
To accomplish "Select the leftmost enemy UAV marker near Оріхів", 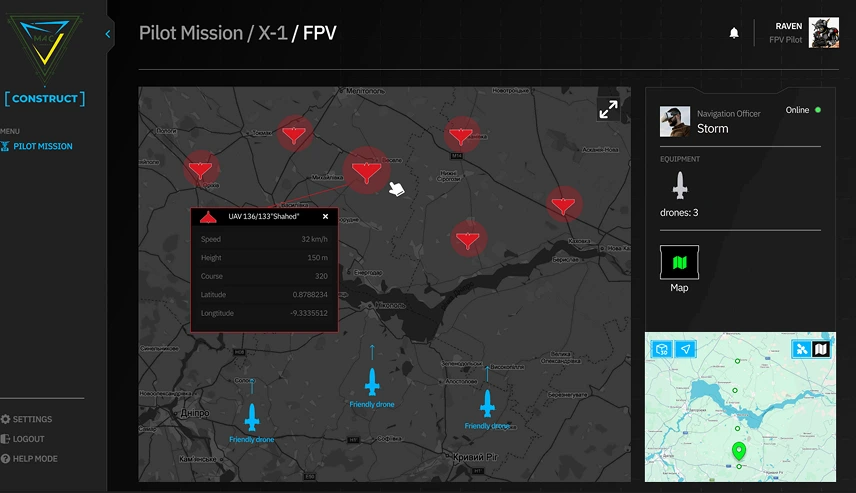I will tap(200, 169).
